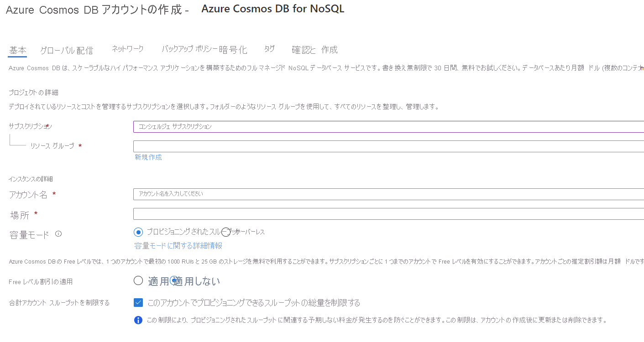This screenshot has height=342, width=644.
Task: Select 適用 for Free レベル割引
Action: (138, 281)
